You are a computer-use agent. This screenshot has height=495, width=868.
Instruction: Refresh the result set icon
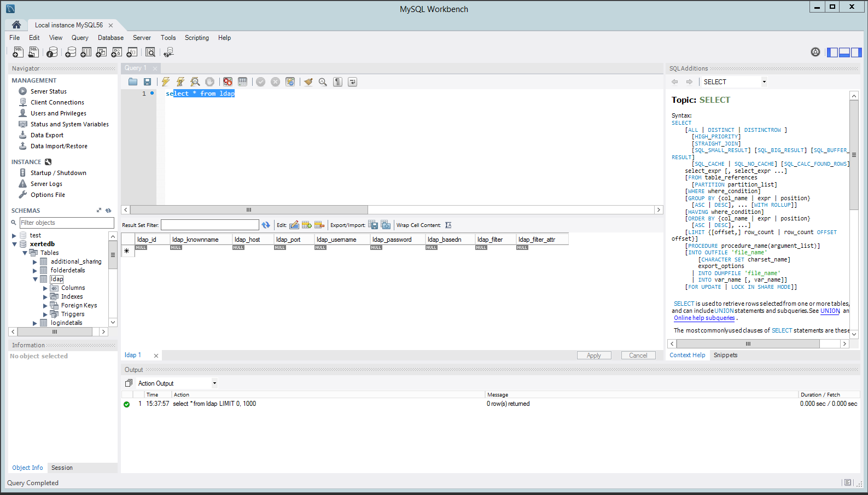coord(266,225)
